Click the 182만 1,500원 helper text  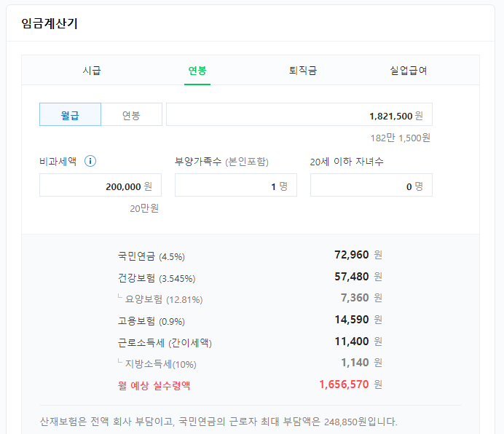point(400,138)
